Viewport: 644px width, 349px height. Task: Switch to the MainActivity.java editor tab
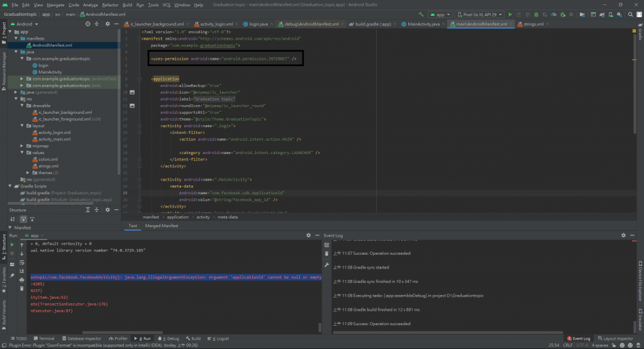[x=423, y=24]
